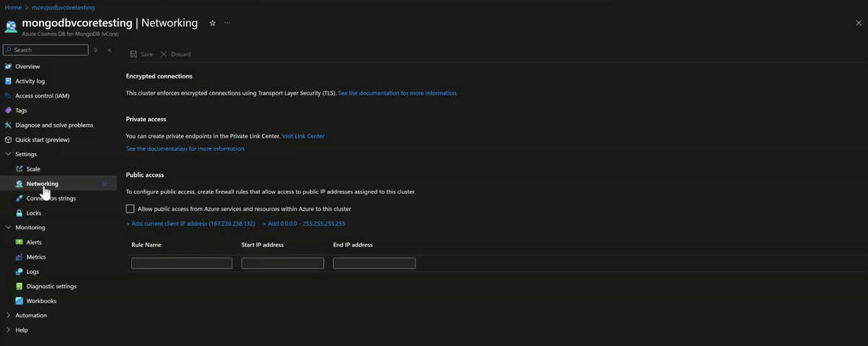Click the Quick start (preview) icon

coord(9,140)
